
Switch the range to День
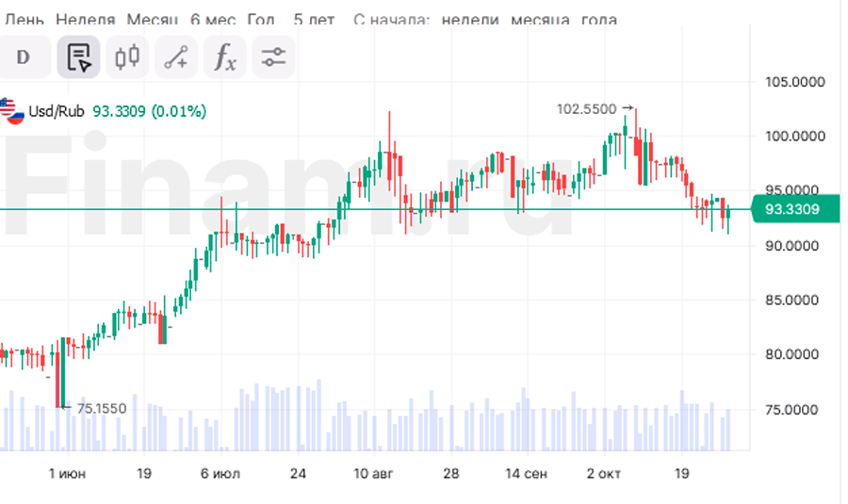pyautogui.click(x=24, y=19)
